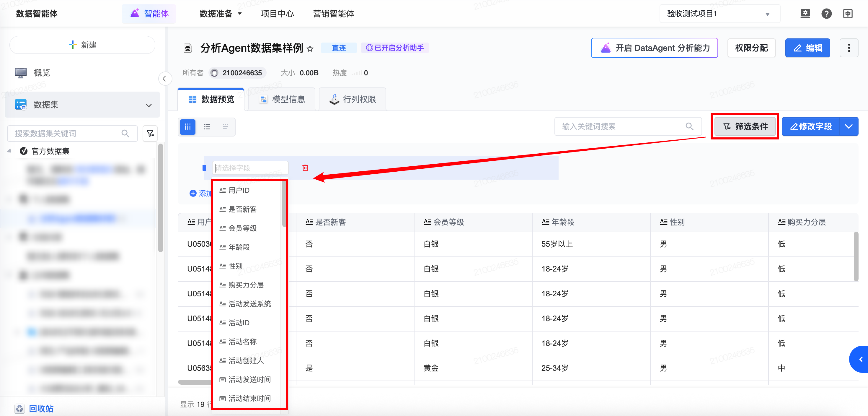
Task: Click the 权限分配 button
Action: pos(751,48)
